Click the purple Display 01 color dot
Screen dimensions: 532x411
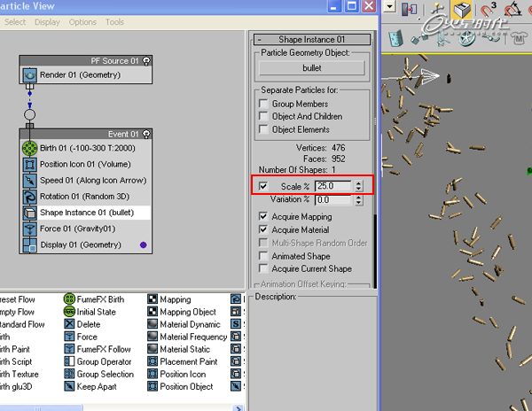(143, 244)
